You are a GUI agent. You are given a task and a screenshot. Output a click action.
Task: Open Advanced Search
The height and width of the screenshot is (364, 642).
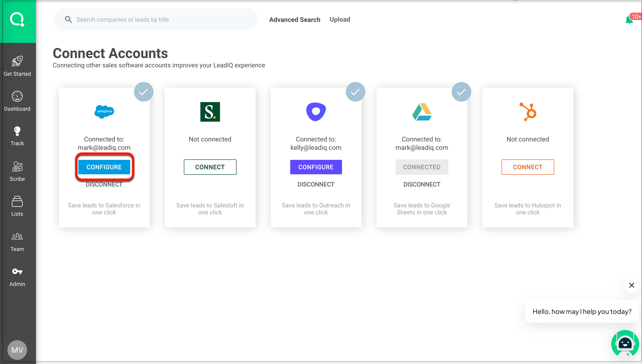[294, 20]
